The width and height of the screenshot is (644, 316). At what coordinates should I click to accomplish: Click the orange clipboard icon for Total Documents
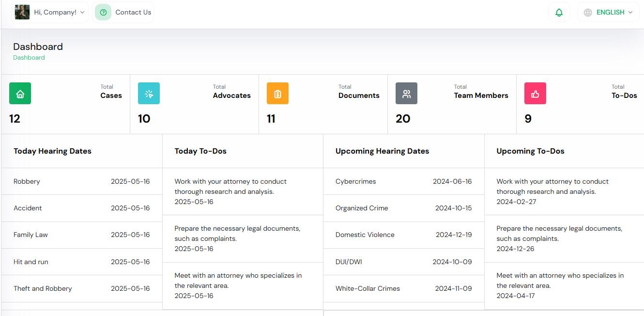277,94
